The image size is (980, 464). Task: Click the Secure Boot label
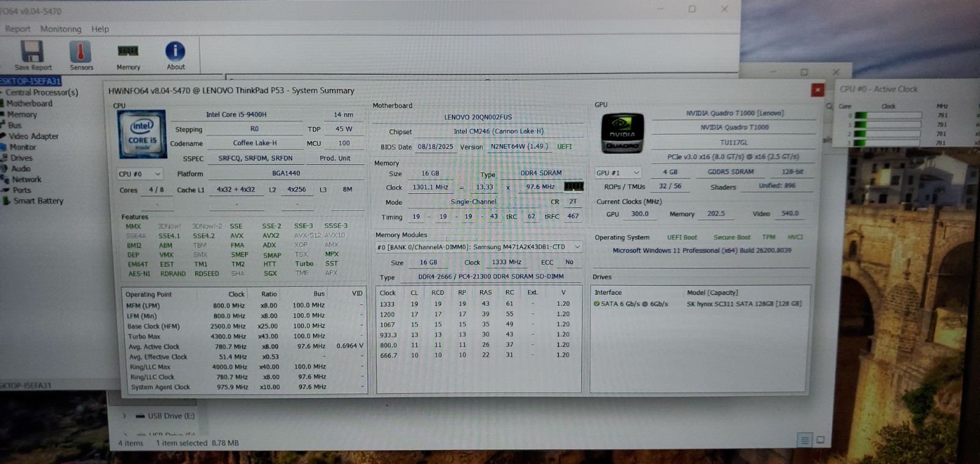[x=732, y=237]
